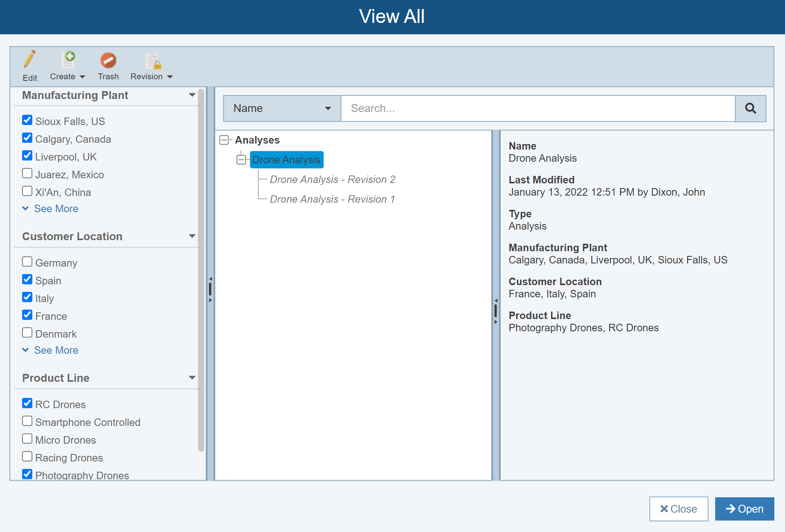
Task: Select the Create icon in the toolbar
Action: (x=69, y=60)
